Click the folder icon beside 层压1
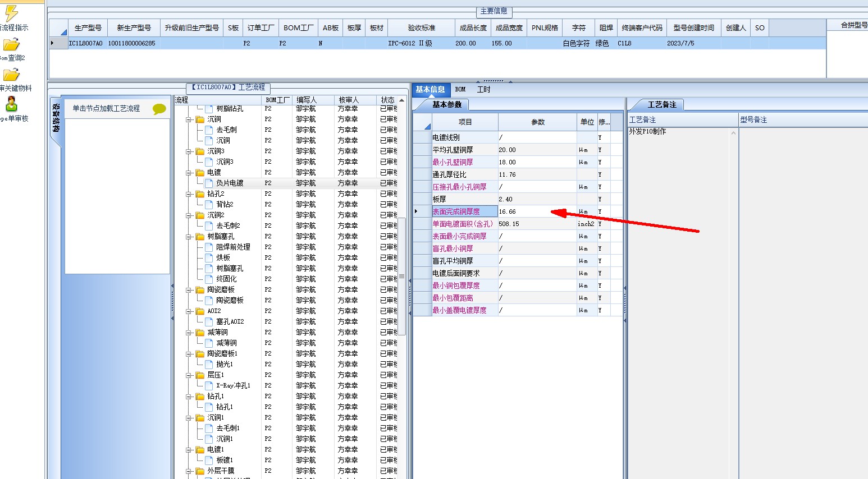Viewport: 868px width, 479px height. pyautogui.click(x=200, y=375)
